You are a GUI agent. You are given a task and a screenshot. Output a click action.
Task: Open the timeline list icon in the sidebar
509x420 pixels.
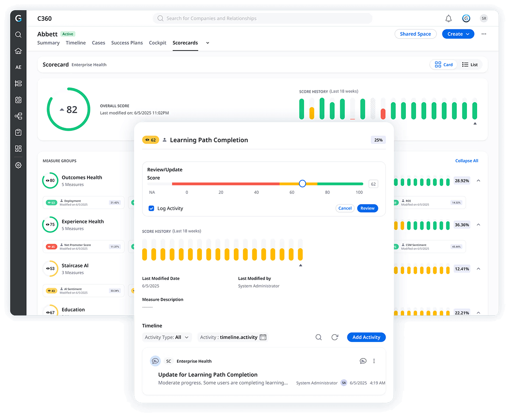coord(18,84)
